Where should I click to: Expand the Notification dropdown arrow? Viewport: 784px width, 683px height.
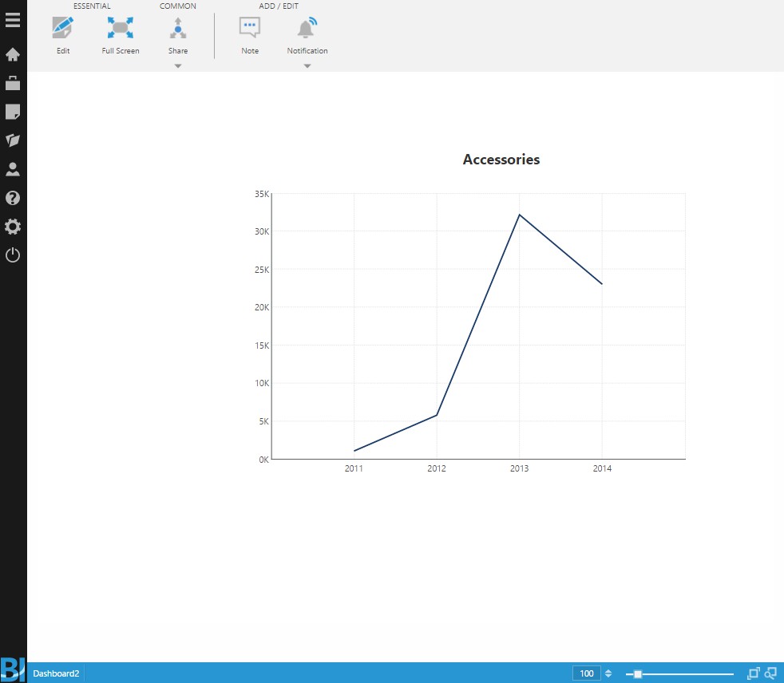tap(307, 66)
